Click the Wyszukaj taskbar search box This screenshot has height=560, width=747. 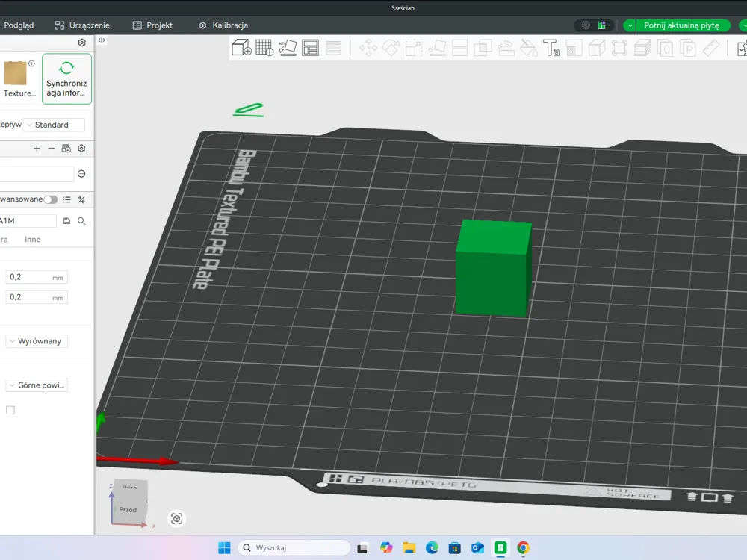(x=294, y=547)
